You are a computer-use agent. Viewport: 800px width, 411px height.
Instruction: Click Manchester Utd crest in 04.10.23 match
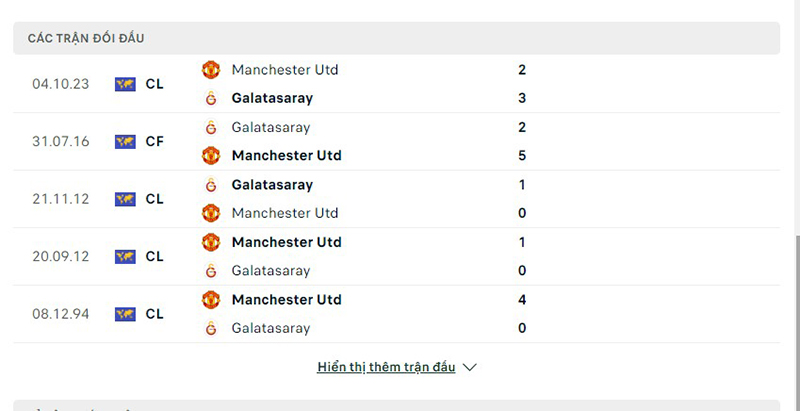coord(211,70)
